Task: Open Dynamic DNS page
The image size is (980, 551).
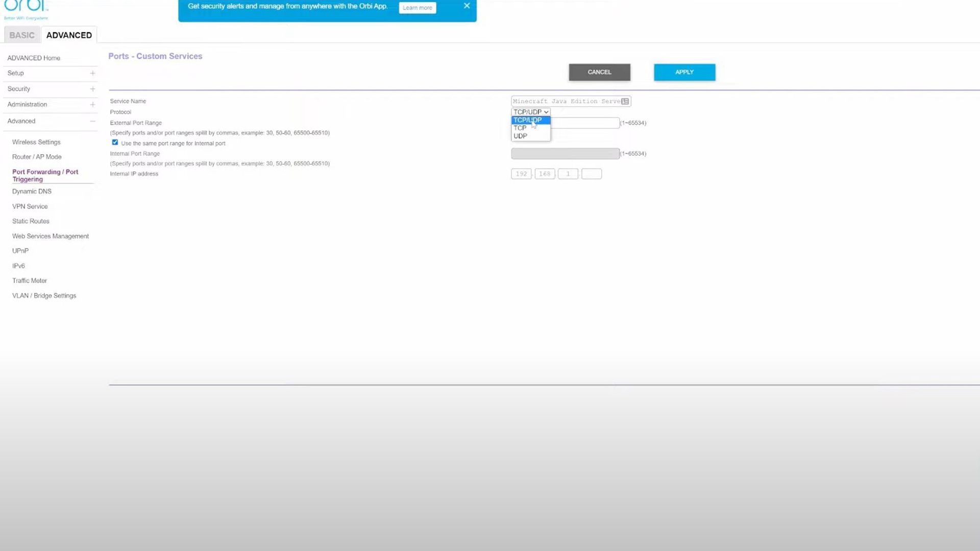Action: (x=32, y=192)
